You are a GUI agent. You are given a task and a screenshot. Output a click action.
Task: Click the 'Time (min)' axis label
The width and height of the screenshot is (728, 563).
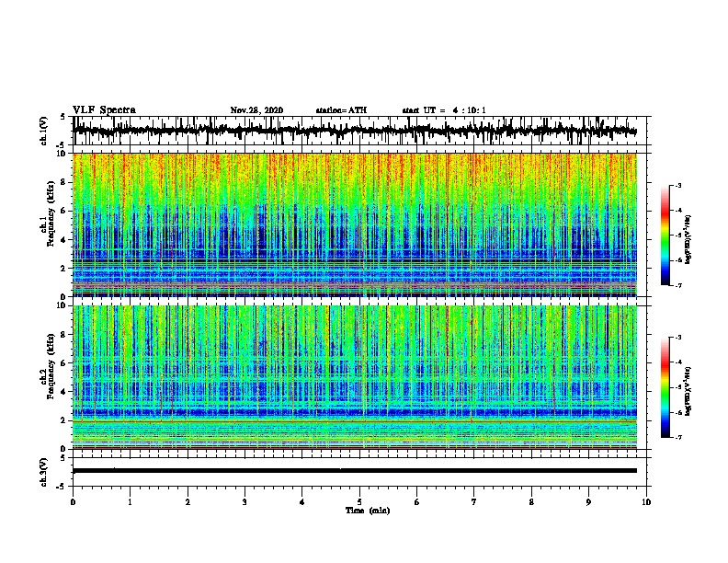click(368, 511)
